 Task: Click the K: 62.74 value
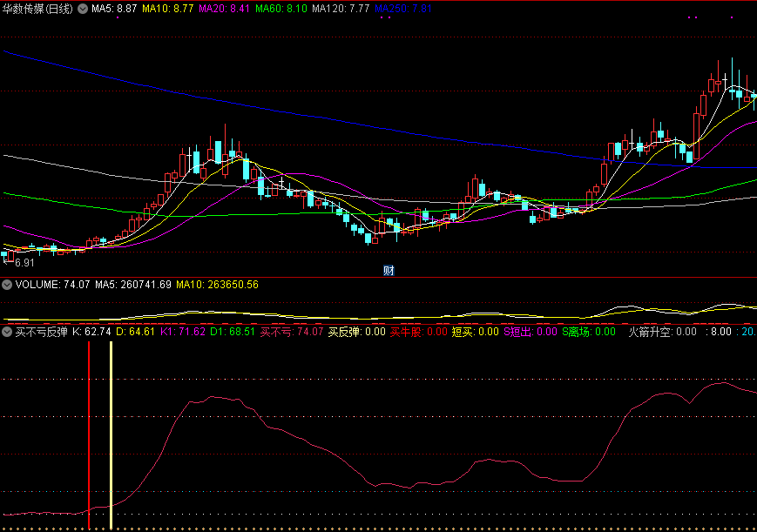91,332
